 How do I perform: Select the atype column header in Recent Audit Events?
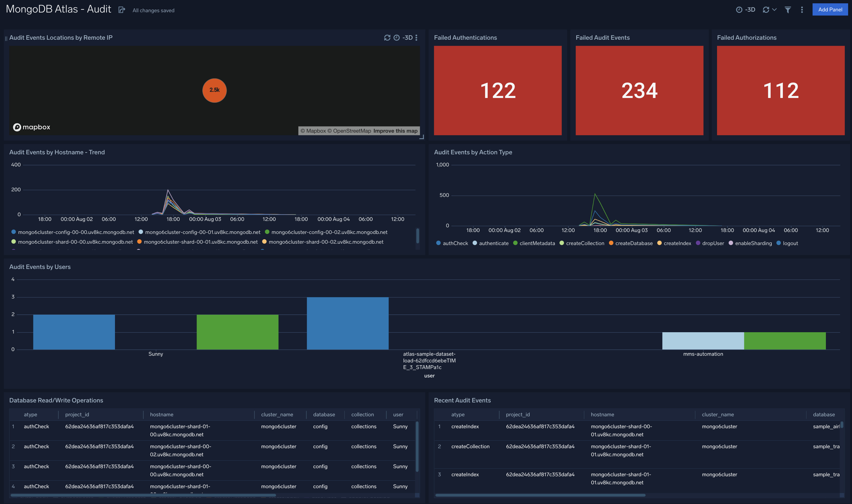click(x=458, y=414)
